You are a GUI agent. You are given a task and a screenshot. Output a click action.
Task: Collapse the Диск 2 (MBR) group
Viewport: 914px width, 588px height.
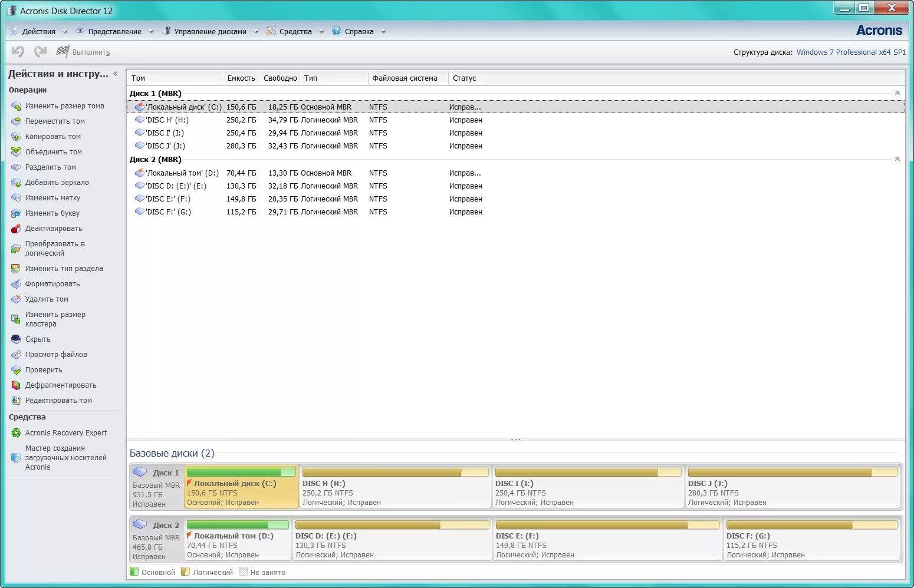point(897,159)
